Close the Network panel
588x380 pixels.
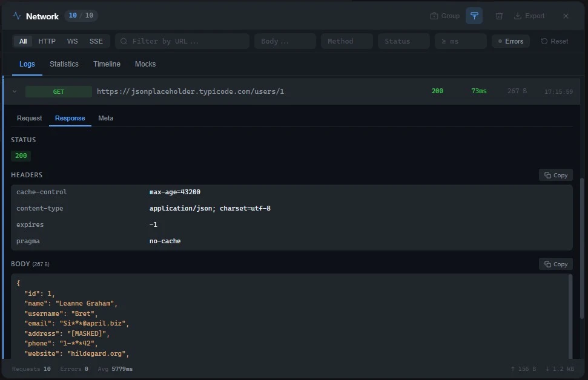[x=566, y=16]
